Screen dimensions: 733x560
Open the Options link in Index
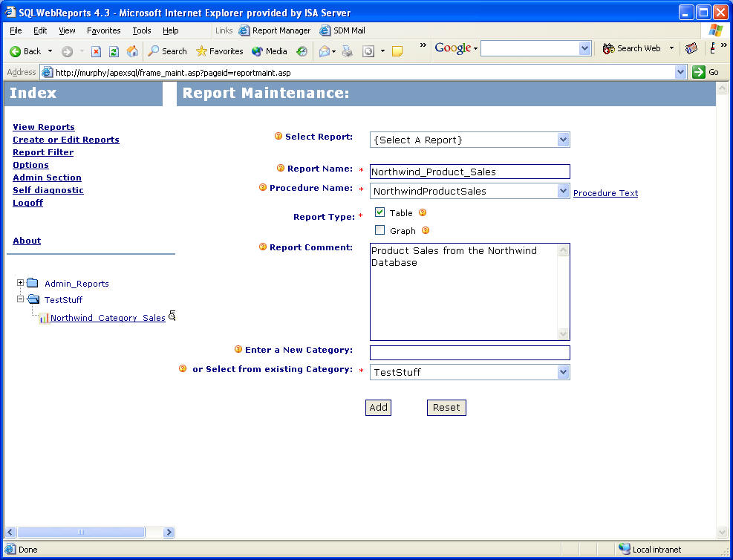coord(30,165)
